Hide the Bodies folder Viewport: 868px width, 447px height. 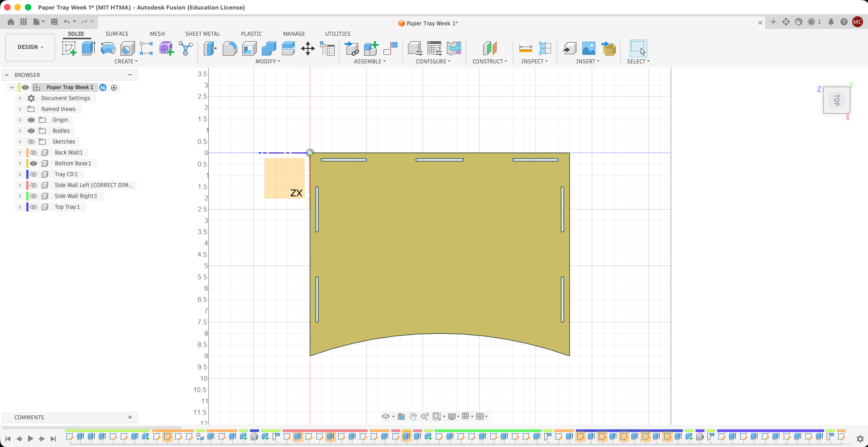tap(31, 131)
